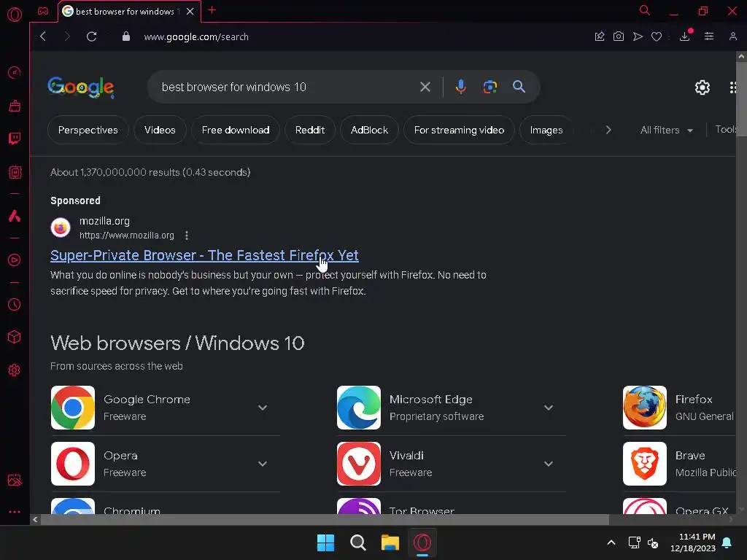Open the Windows Start menu
The height and width of the screenshot is (560, 747).
tap(326, 542)
